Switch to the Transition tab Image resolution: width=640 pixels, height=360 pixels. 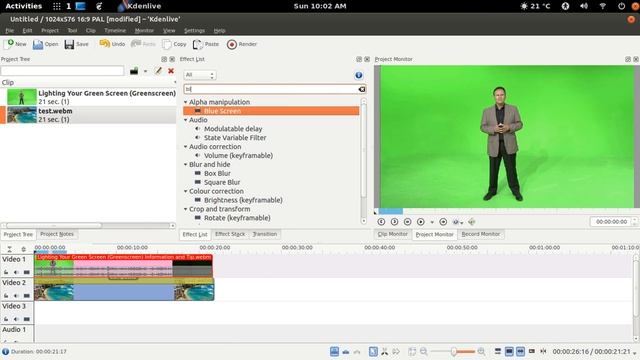264,234
